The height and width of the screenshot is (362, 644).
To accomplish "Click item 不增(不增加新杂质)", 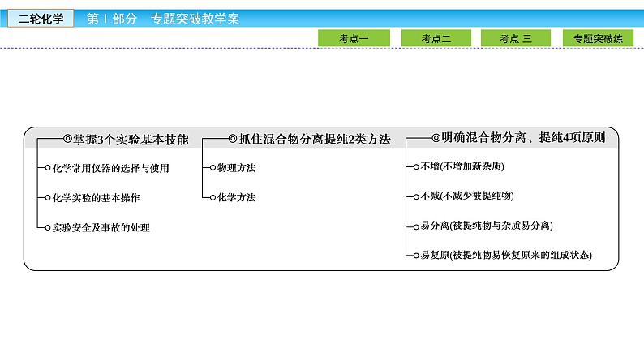I will click(462, 166).
